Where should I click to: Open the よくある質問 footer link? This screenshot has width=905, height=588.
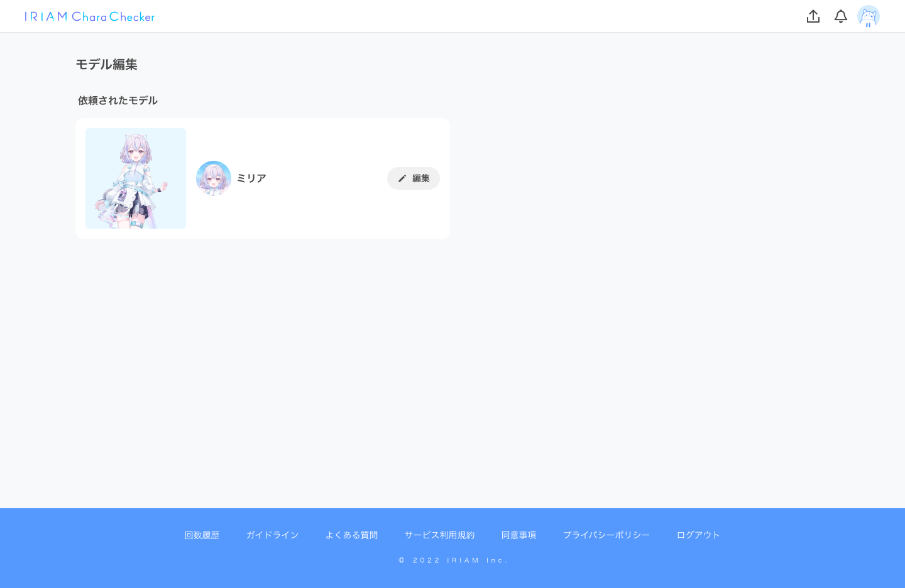pos(351,535)
